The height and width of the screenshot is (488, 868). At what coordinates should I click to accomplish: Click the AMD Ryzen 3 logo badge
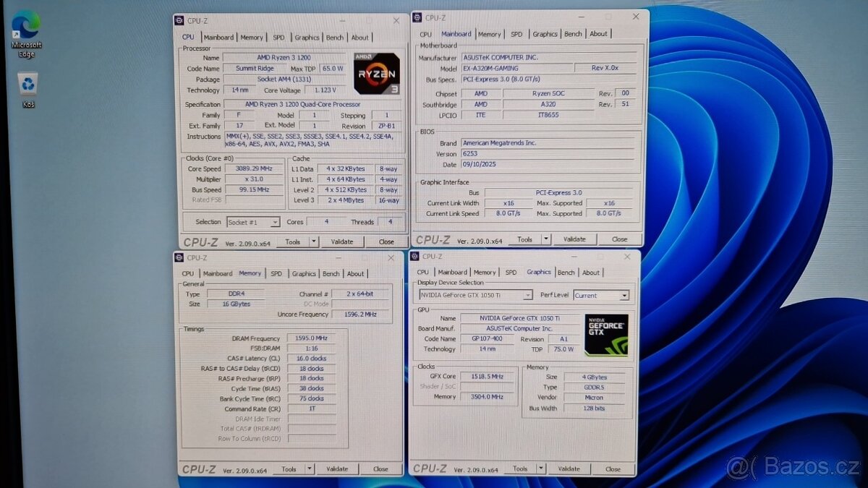coord(376,73)
